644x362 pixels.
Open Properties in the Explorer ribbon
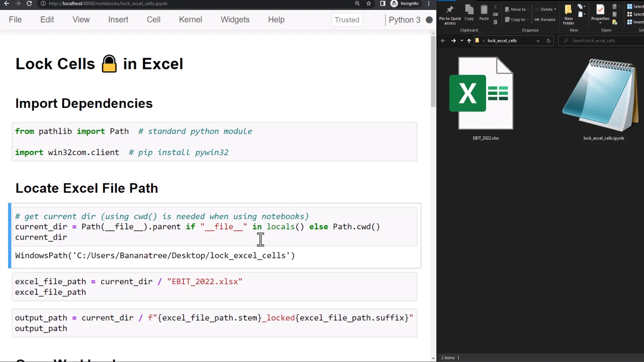[x=600, y=14]
